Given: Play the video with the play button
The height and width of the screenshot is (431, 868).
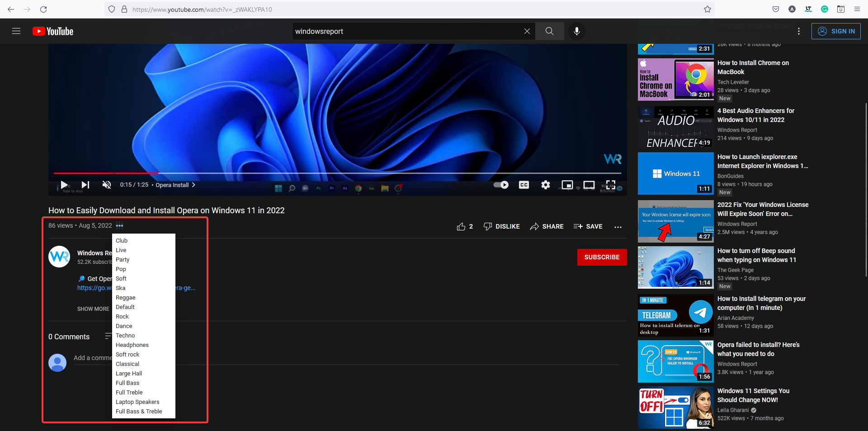Looking at the screenshot, I should click(x=64, y=185).
